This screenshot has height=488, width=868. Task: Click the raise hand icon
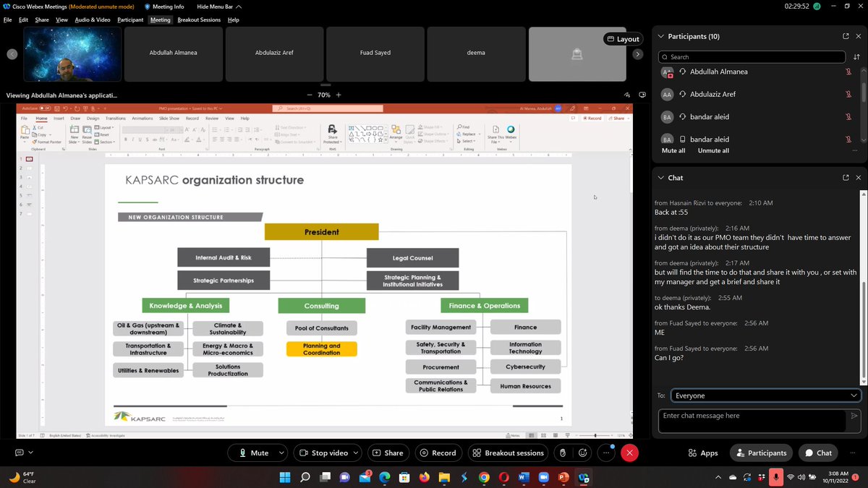tap(563, 453)
